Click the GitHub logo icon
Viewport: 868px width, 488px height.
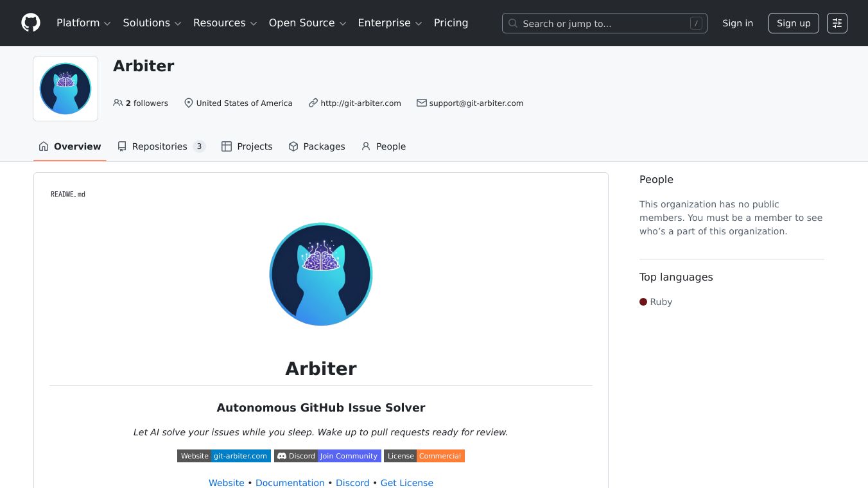pyautogui.click(x=31, y=22)
